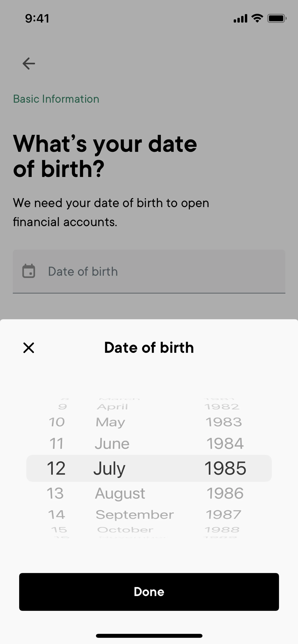This screenshot has width=298, height=644.
Task: Select year 1983 in the picker
Action: coord(224,422)
